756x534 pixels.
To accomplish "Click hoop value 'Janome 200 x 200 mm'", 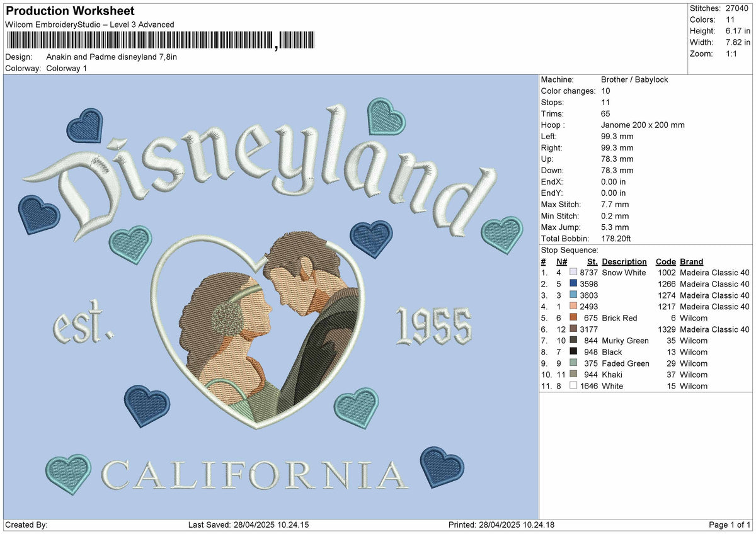I will click(643, 125).
